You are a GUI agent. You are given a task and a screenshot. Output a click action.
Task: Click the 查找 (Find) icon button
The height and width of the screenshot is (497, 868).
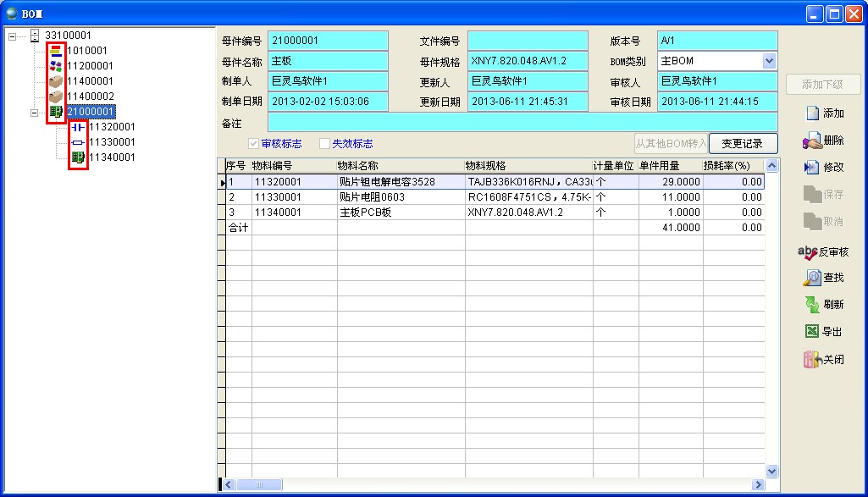point(811,278)
